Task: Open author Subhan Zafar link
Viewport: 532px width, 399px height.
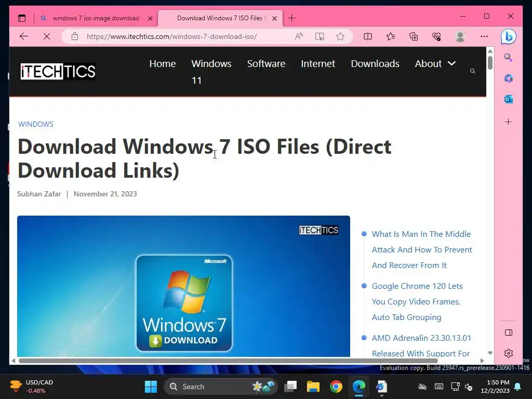Action: (39, 194)
